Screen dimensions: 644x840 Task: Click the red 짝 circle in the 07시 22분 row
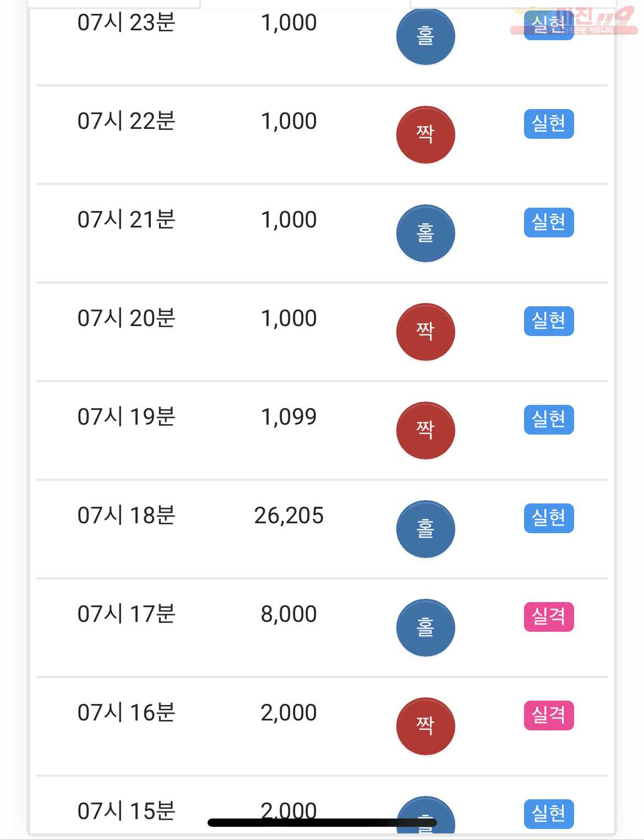pos(425,135)
